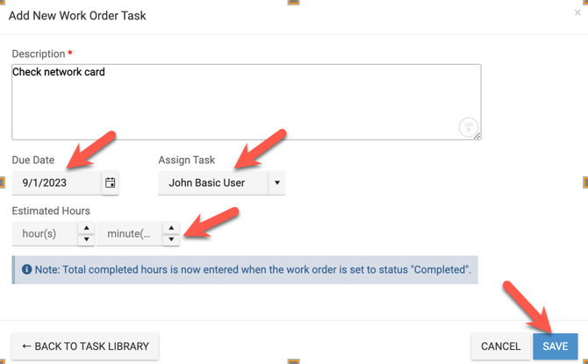
Task: Decrease the estimated minutes value
Action: click(x=171, y=239)
